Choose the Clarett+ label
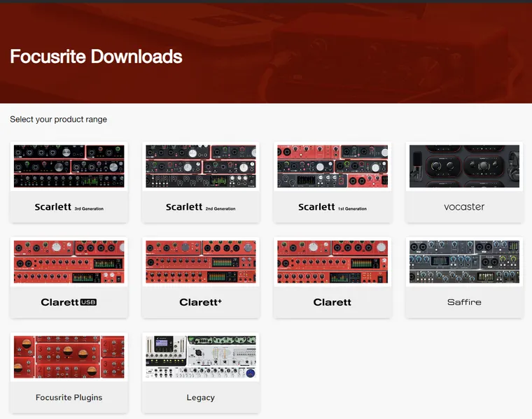Screen dimensions: 532x419 coord(200,302)
